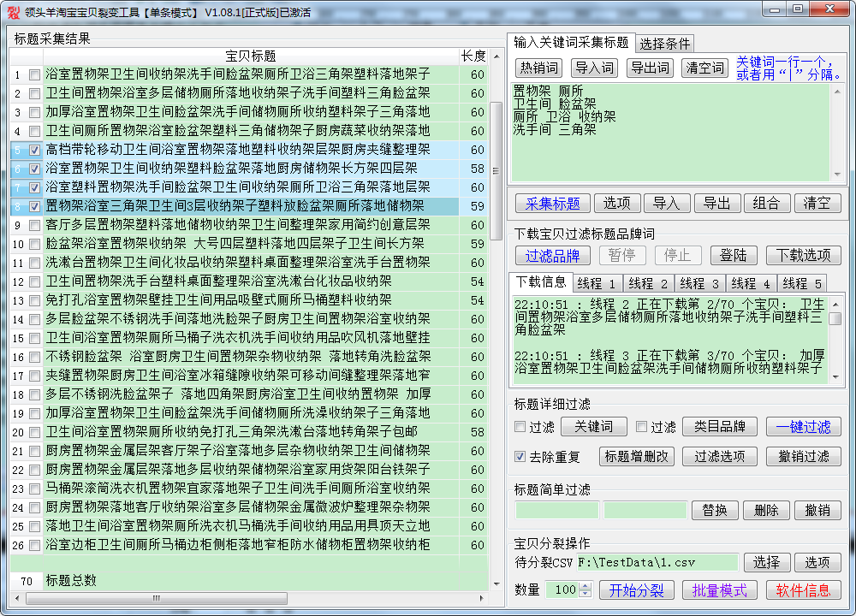Switch to the 选择条件 tab
This screenshot has width=856, height=616.
point(664,44)
